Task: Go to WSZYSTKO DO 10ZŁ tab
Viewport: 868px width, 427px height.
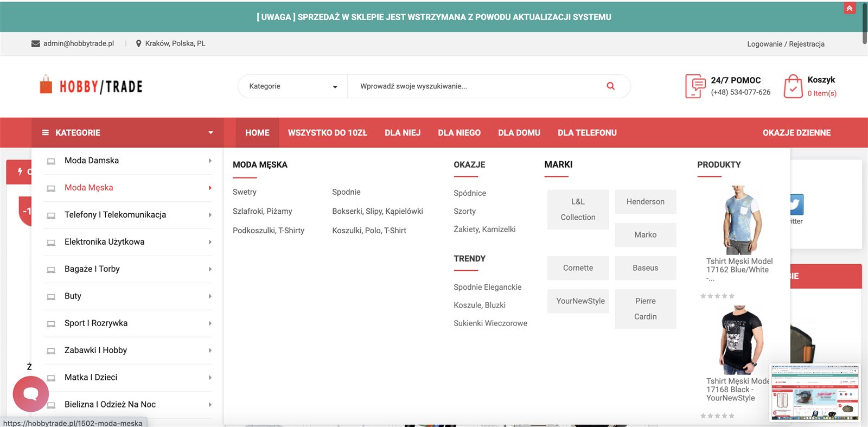Action: (x=327, y=133)
